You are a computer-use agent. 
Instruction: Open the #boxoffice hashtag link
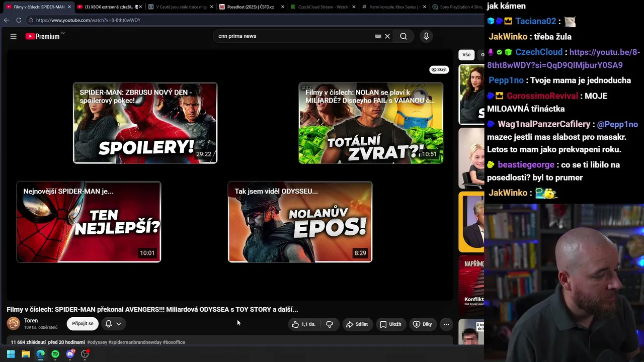tap(174, 342)
